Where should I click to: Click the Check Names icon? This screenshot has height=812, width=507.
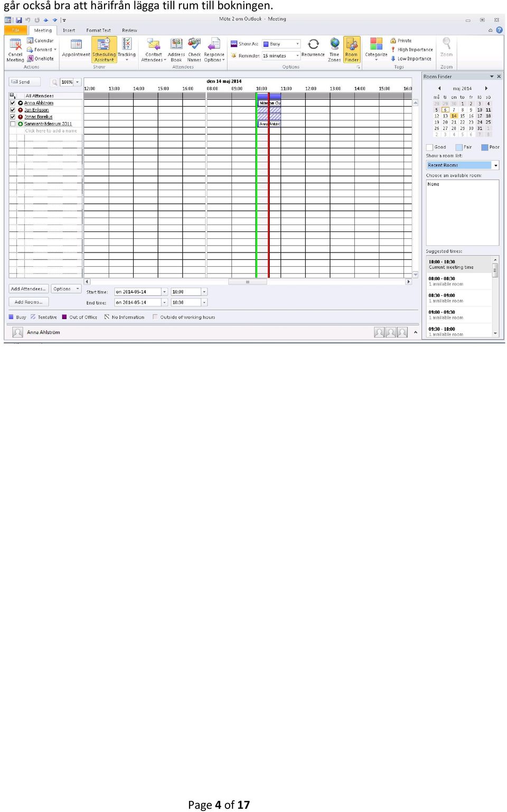coord(194,44)
